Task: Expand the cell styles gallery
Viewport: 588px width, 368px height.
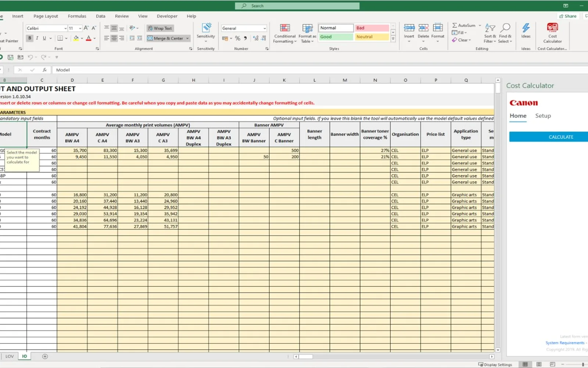Action: pyautogui.click(x=393, y=39)
